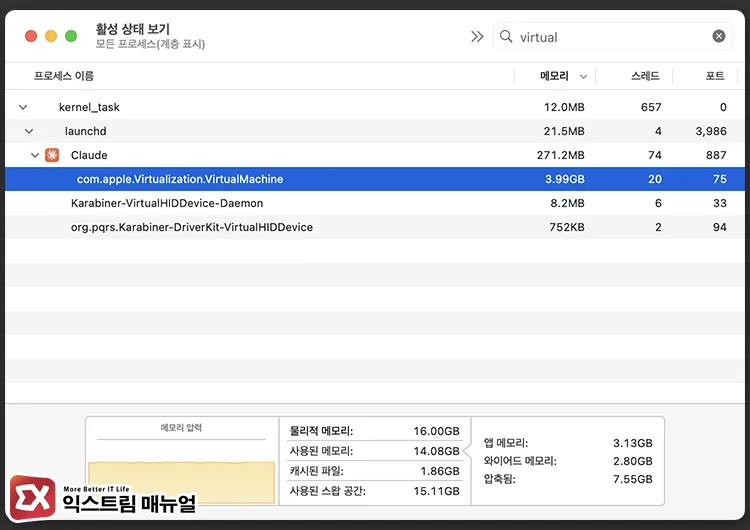The height and width of the screenshot is (530, 750).
Task: Select the Claude process name
Action: tap(89, 155)
